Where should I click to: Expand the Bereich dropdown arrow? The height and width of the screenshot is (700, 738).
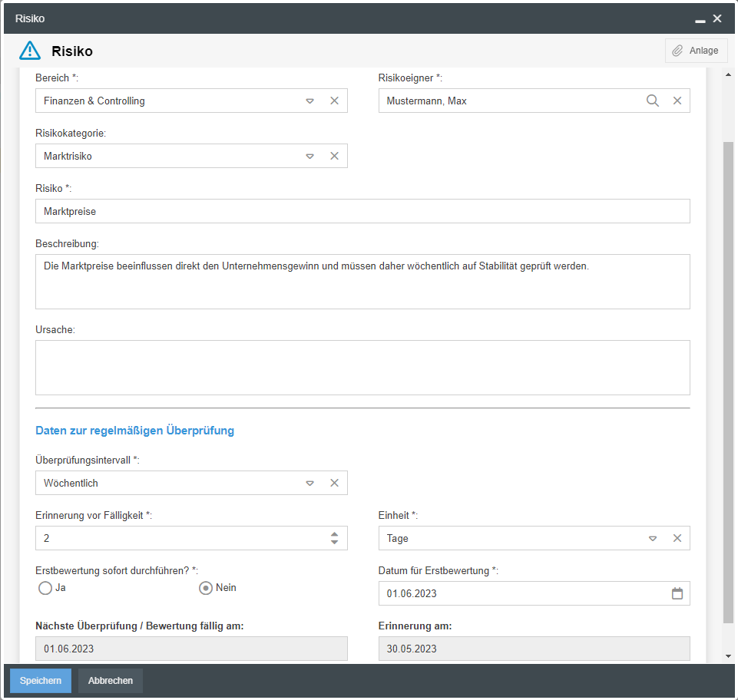point(310,101)
